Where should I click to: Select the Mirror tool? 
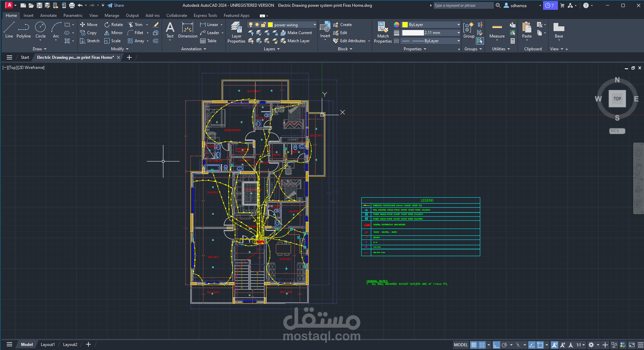click(x=113, y=32)
